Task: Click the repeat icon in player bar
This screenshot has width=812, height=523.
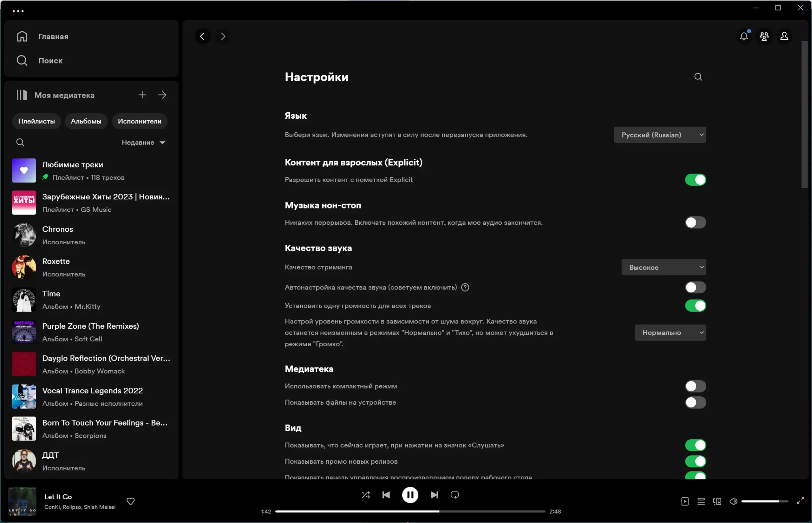Action: tap(454, 495)
